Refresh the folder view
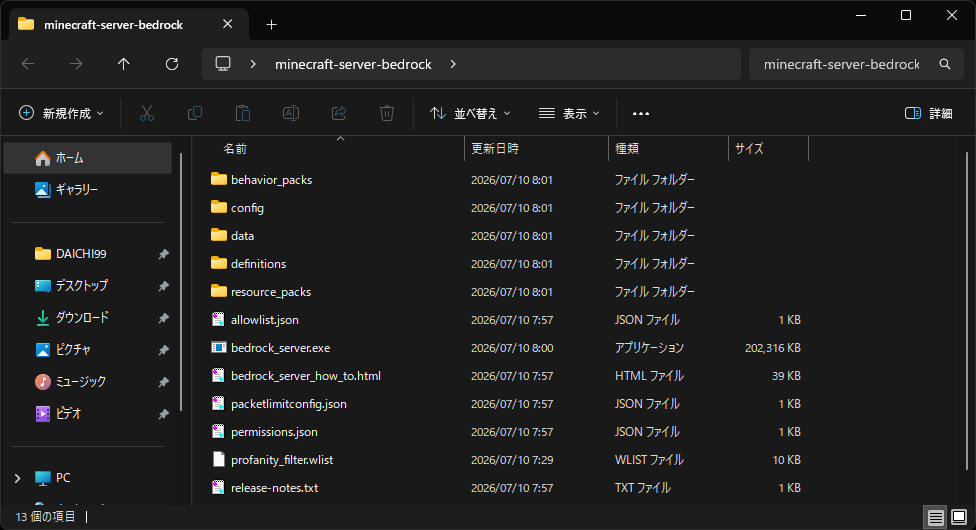The height and width of the screenshot is (530, 976). [x=172, y=64]
